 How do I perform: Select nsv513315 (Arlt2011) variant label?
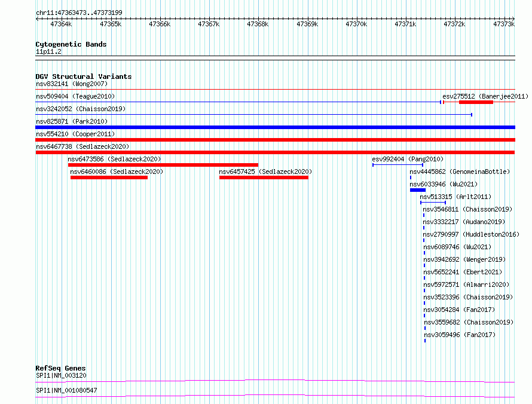click(x=455, y=197)
